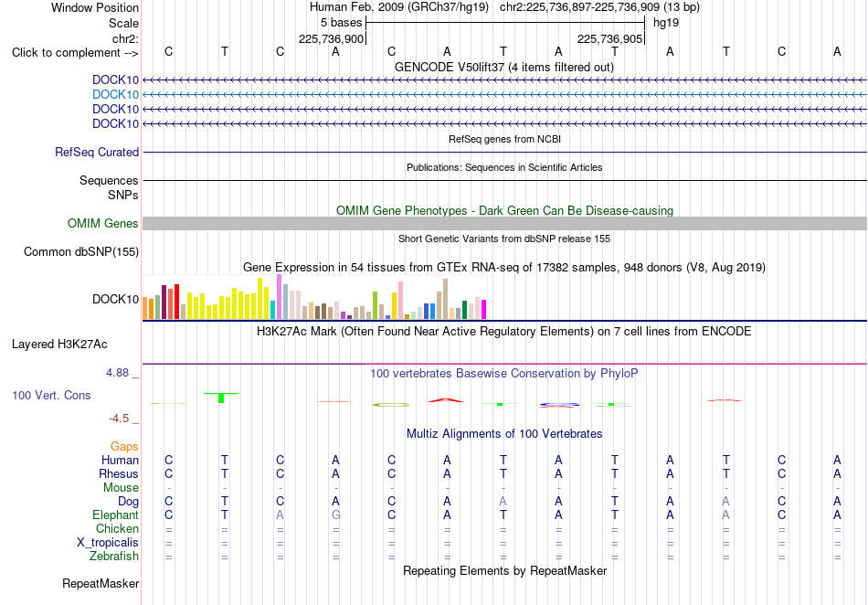The height and width of the screenshot is (605, 868).
Task: Click the Human species label
Action: 120,460
